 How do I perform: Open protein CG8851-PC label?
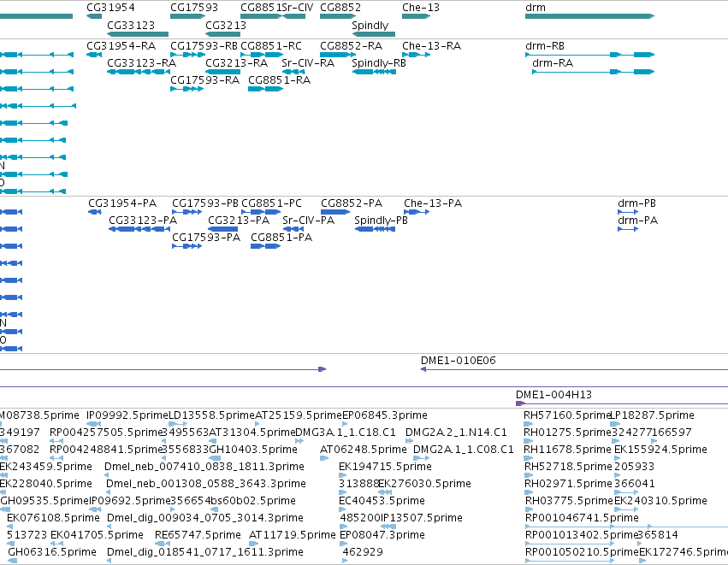pos(271,203)
